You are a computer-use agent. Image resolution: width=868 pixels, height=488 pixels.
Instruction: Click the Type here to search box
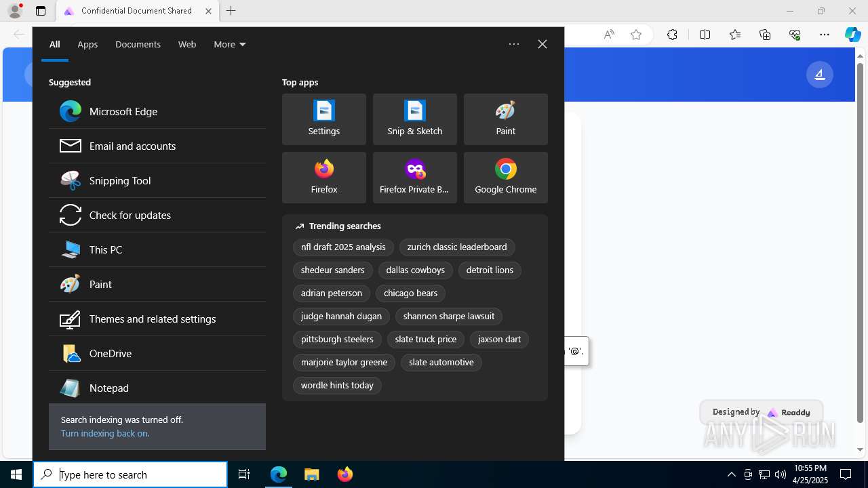130,474
